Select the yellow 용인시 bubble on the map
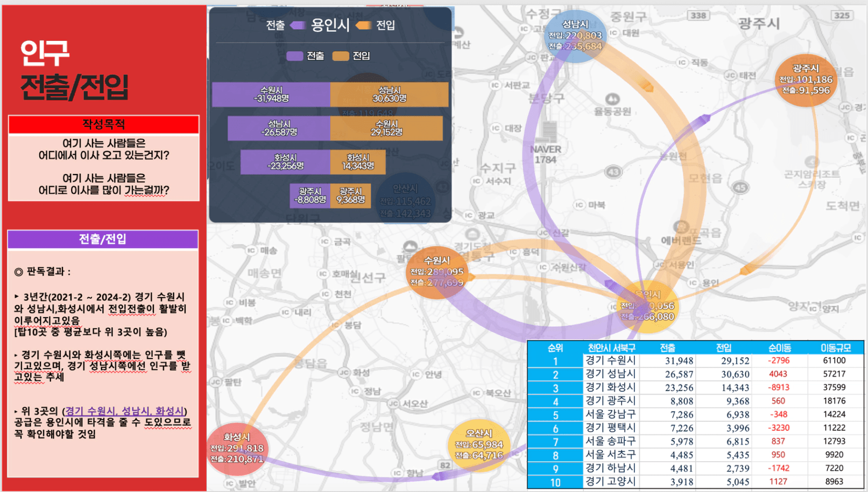 tap(648, 306)
